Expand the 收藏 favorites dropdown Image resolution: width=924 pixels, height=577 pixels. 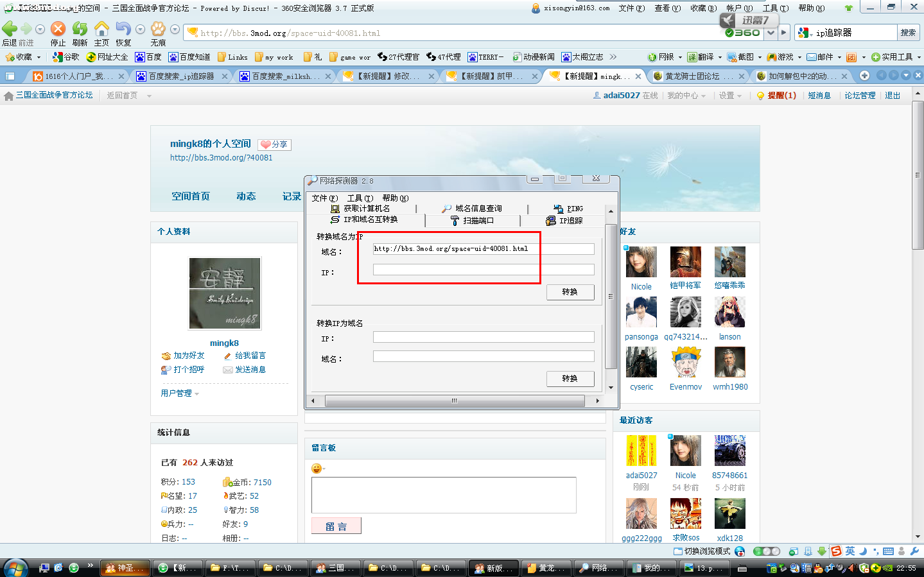[24, 57]
